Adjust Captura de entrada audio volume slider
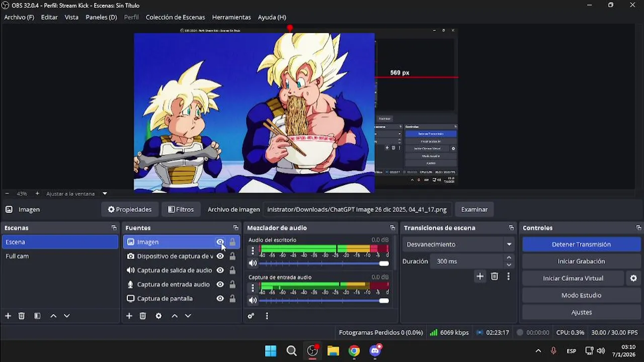 324,301
